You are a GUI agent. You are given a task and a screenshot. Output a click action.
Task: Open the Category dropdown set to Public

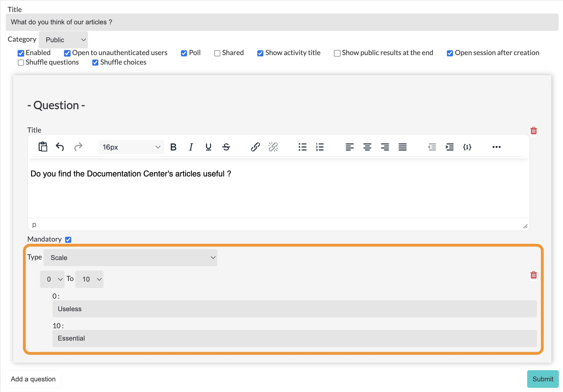click(63, 40)
